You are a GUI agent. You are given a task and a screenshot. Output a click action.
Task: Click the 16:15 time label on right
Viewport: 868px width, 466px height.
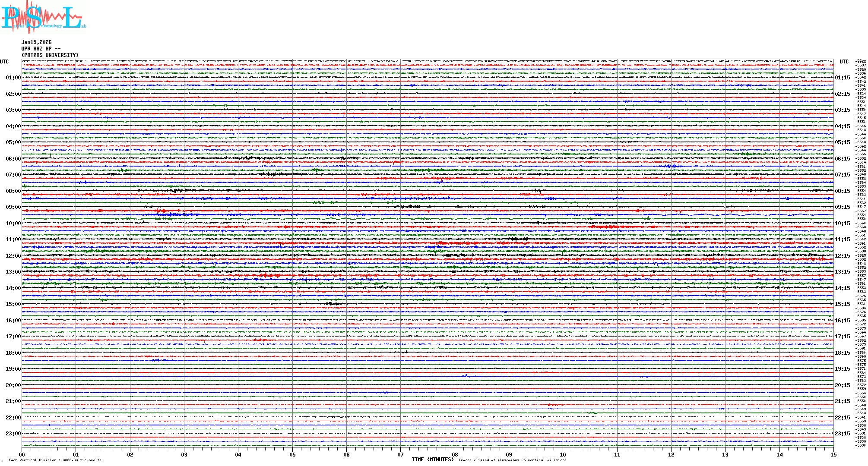842,321
